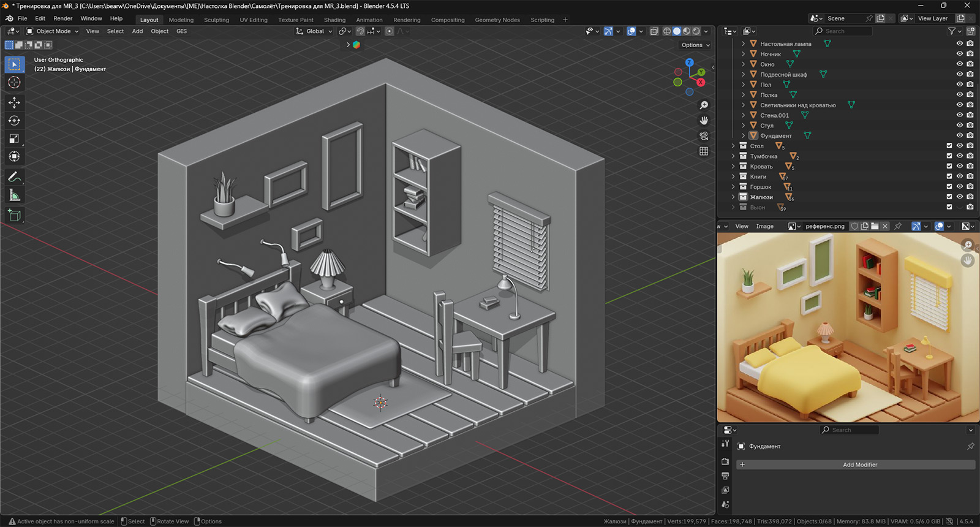The width and height of the screenshot is (980, 527).
Task: Uncheck the Стол collection checkbox
Action: (x=949, y=146)
